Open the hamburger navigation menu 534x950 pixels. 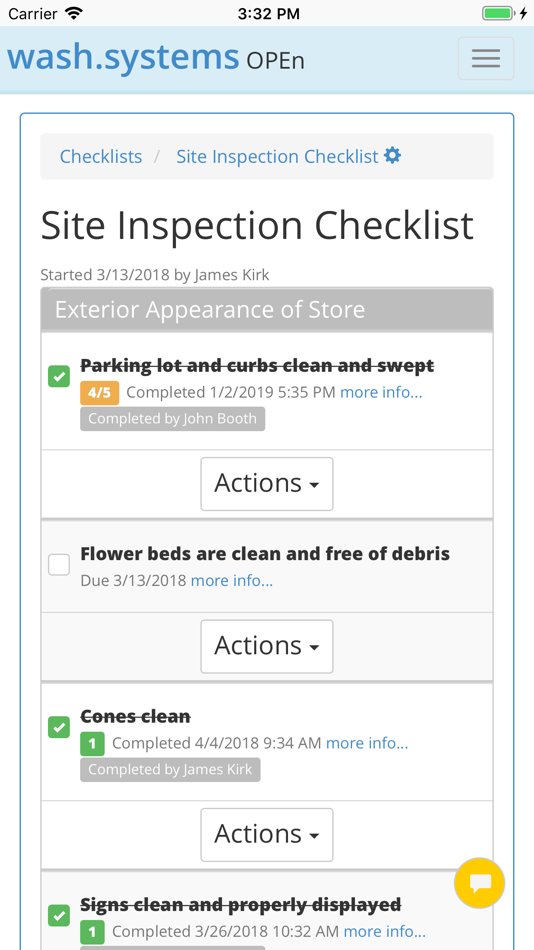[486, 58]
